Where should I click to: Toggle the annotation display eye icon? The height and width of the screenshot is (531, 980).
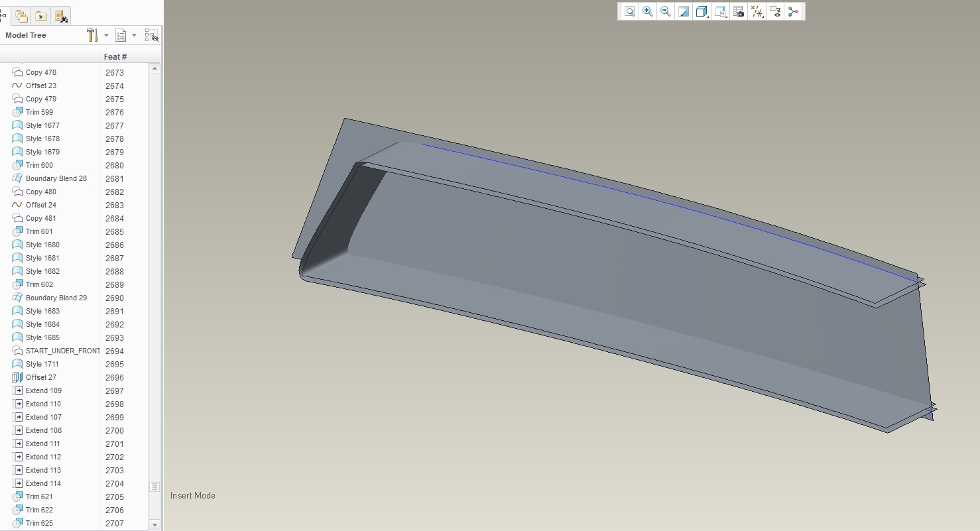(775, 11)
